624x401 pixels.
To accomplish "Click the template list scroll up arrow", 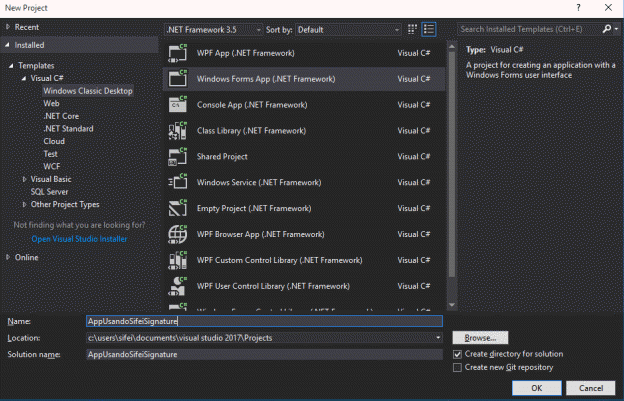I will point(452,47).
